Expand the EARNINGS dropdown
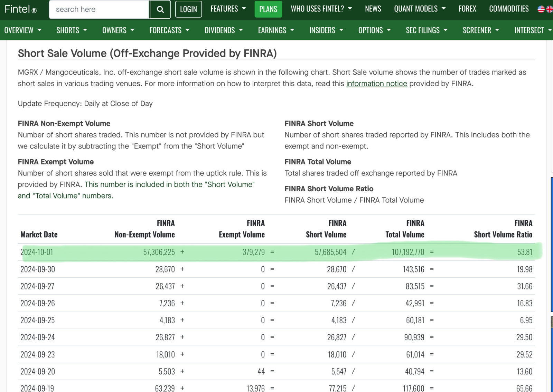 coord(276,30)
